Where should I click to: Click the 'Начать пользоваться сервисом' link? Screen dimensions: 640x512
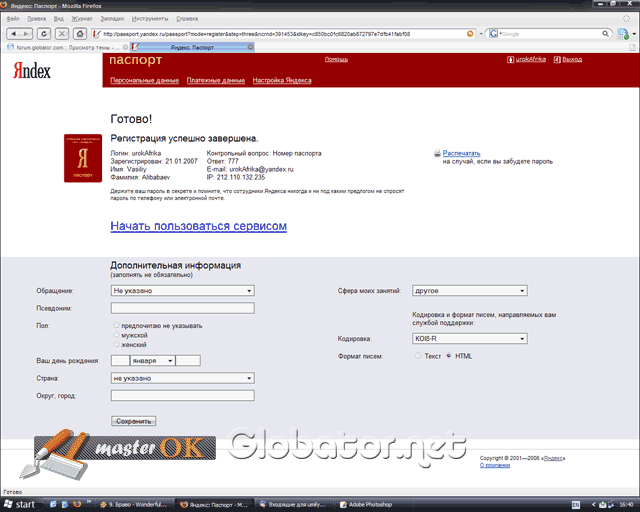[x=198, y=226]
